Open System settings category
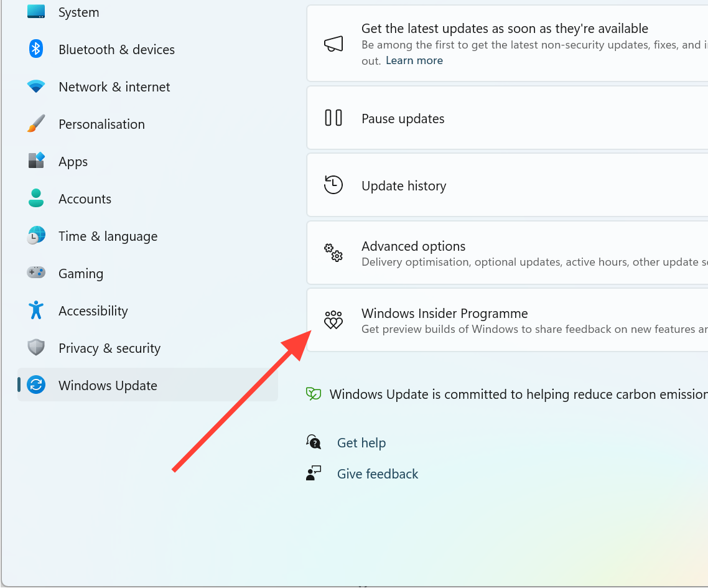 click(x=147, y=12)
